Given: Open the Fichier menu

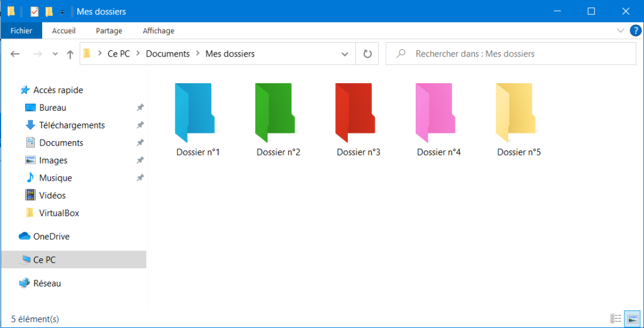Looking at the screenshot, I should pyautogui.click(x=21, y=31).
